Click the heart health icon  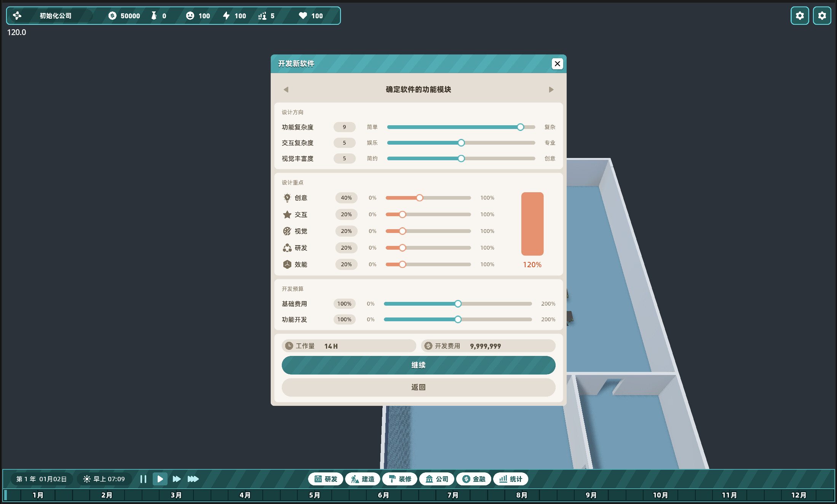point(303,16)
